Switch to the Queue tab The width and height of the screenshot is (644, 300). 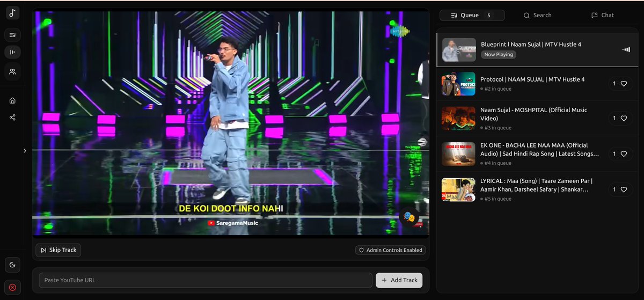472,16
